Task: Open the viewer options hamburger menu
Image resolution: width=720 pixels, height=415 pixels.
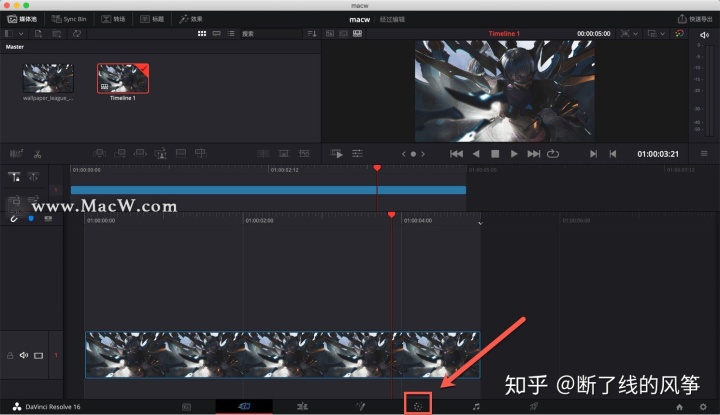Action: (x=704, y=154)
